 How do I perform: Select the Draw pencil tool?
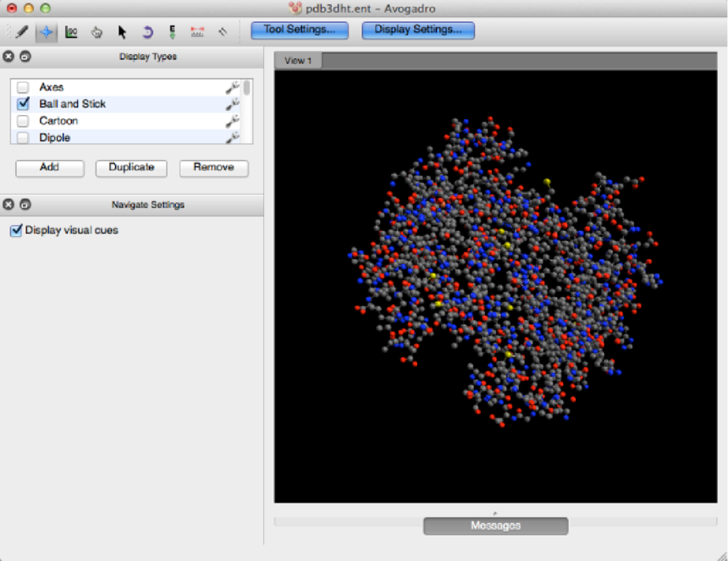point(22,32)
